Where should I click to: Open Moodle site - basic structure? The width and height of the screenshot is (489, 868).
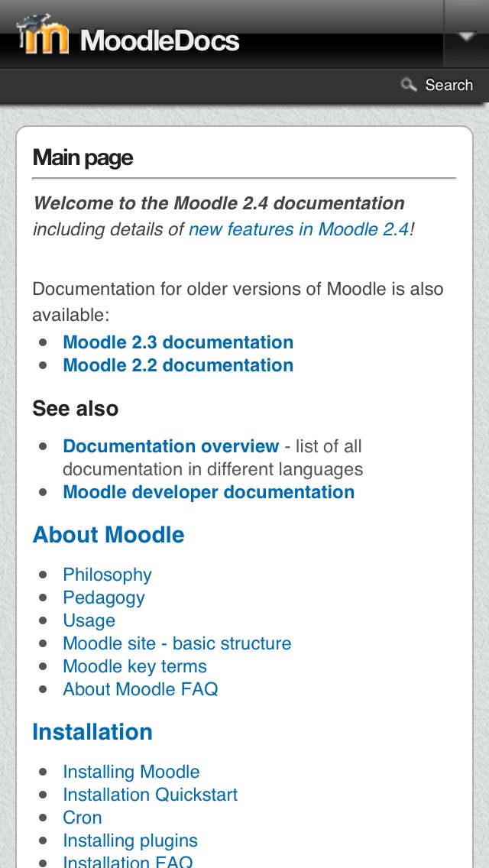point(176,643)
